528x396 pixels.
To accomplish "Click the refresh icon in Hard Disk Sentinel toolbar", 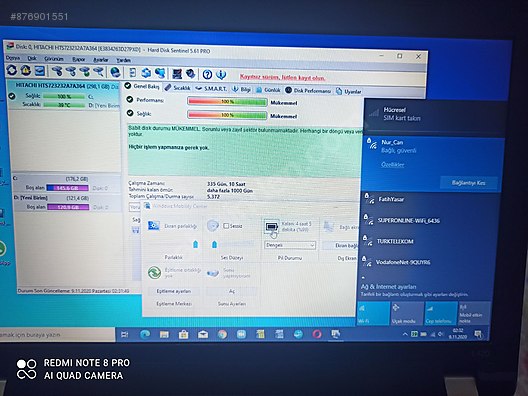I will point(11,70).
